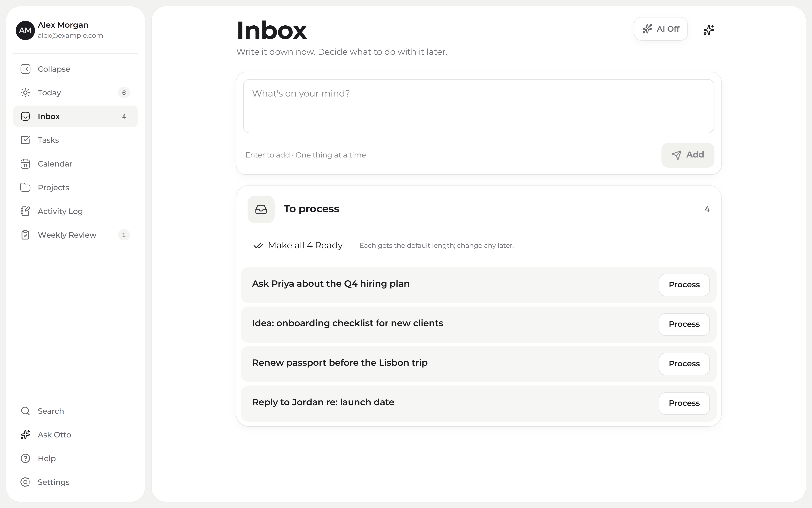Click the double-check icon beside Make all 4 Ready

tap(258, 246)
